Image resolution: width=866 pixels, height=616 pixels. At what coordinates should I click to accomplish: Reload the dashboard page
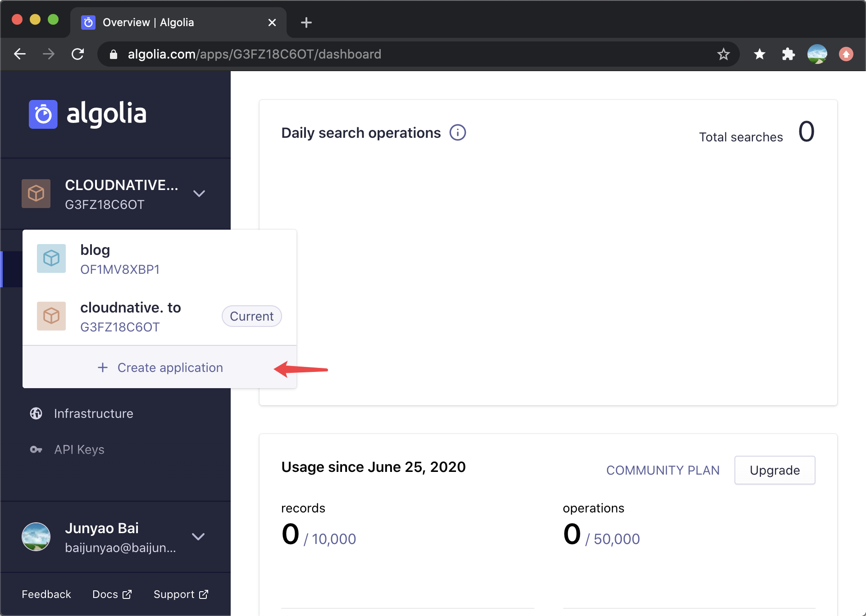click(x=77, y=54)
